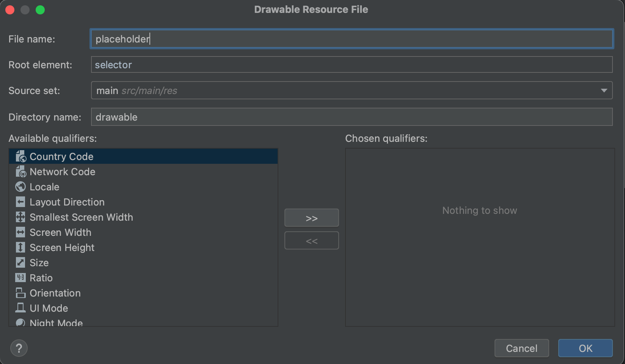Click the Night Mode icon

click(20, 323)
